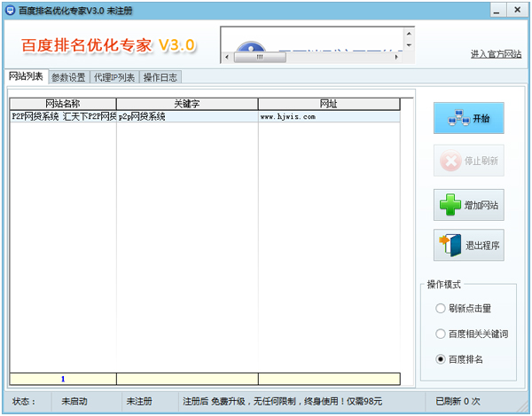
Task: Open the 操作日志 tab
Action: coord(160,77)
